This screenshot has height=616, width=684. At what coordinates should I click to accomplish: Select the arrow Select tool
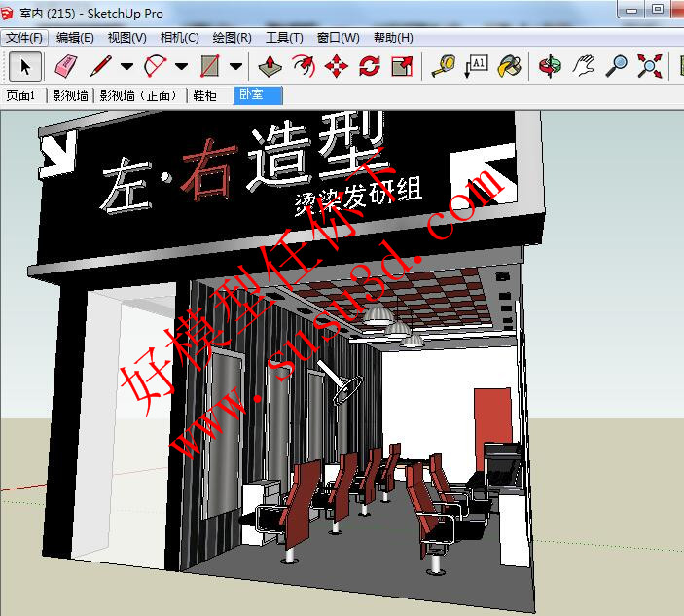(x=25, y=66)
